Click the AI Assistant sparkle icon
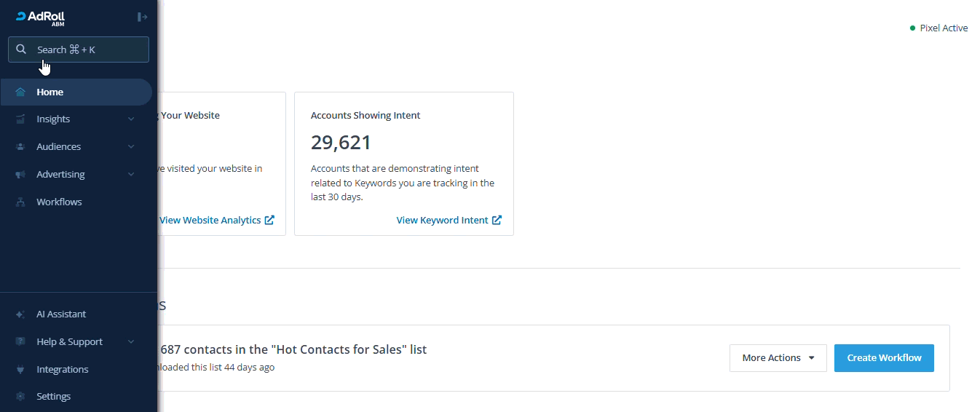This screenshot has width=980, height=412. click(20, 314)
